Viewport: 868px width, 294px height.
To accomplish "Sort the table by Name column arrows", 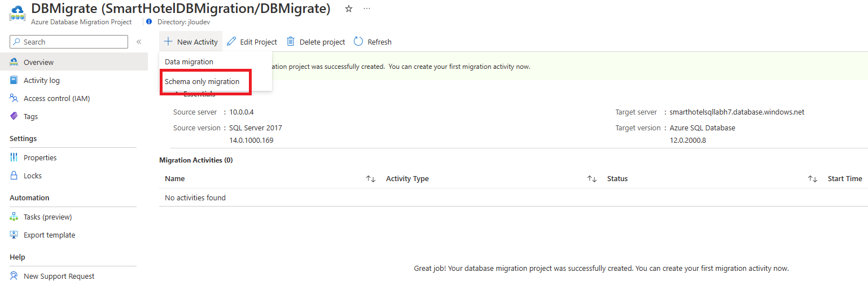I will 371,179.
